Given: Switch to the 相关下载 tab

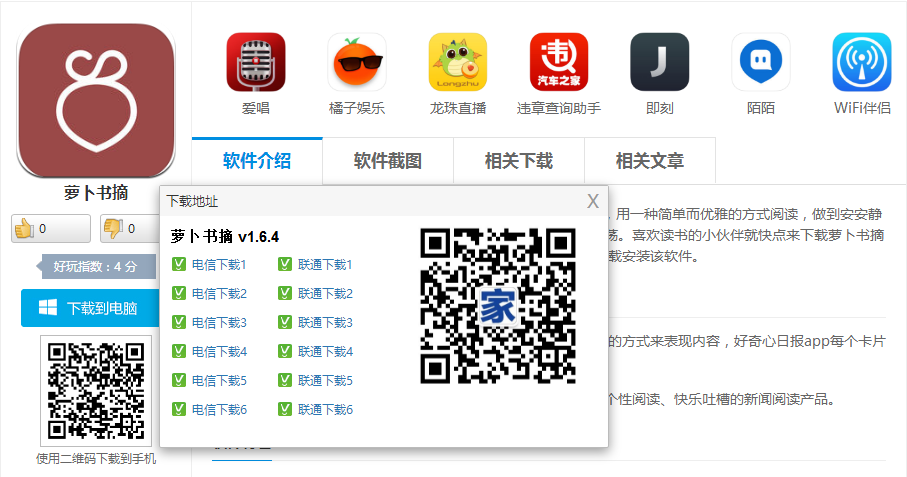Looking at the screenshot, I should (519, 161).
